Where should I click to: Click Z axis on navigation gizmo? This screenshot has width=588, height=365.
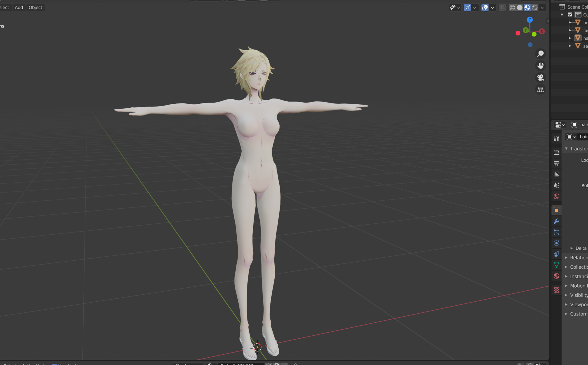point(530,20)
